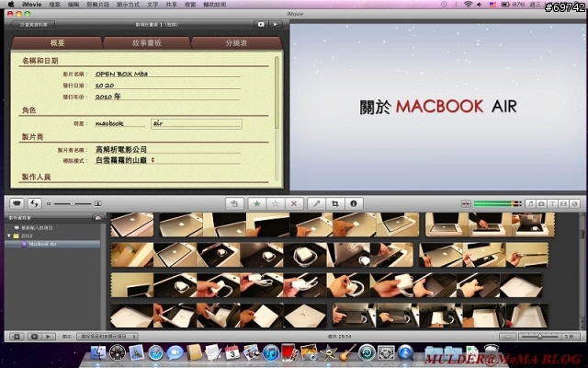Click the event library hard disk grouping button
Viewport: 588px width, 368px height.
click(98, 218)
